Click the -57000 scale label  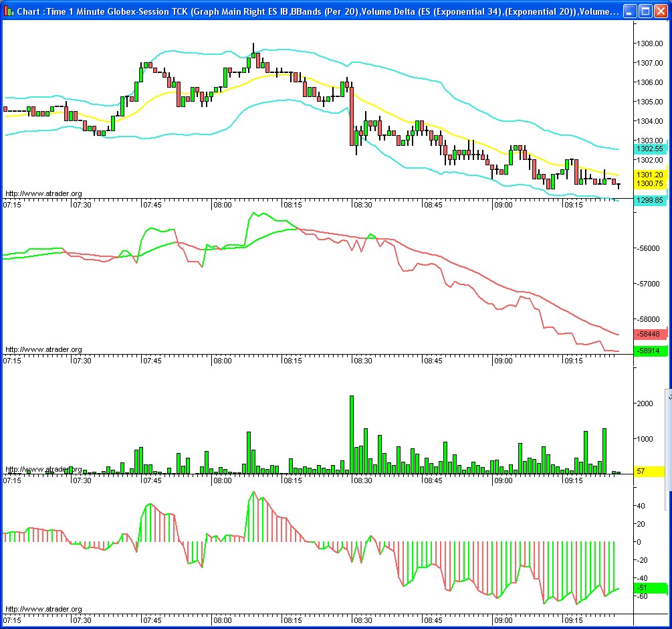(x=648, y=284)
